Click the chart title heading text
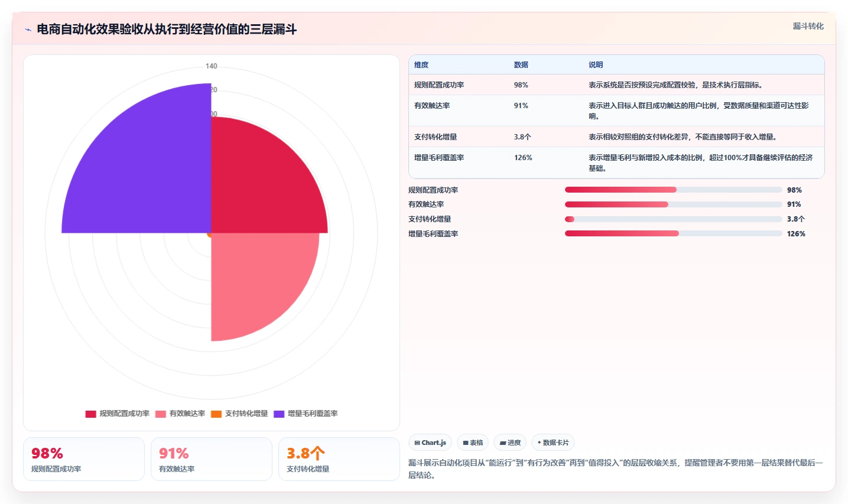848x504 pixels. click(167, 30)
